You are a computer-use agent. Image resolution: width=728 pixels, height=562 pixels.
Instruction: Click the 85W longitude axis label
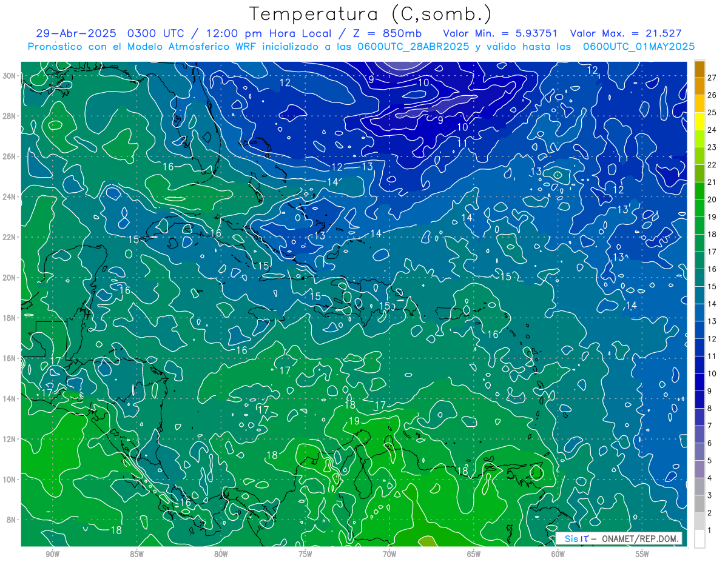pyautogui.click(x=136, y=554)
